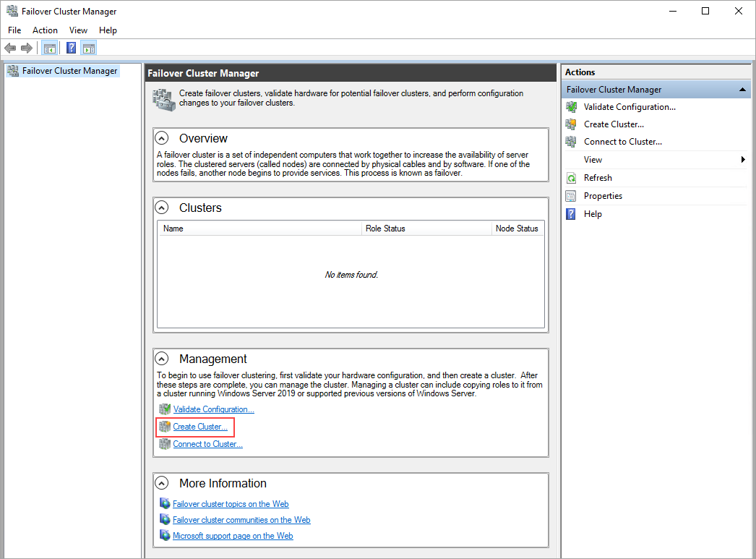Minimize the Failover Cluster Manager window
The image size is (756, 559).
click(x=673, y=11)
